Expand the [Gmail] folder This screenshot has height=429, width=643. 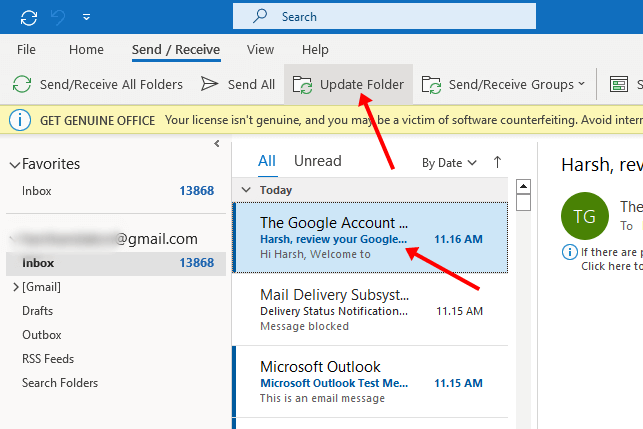14,287
